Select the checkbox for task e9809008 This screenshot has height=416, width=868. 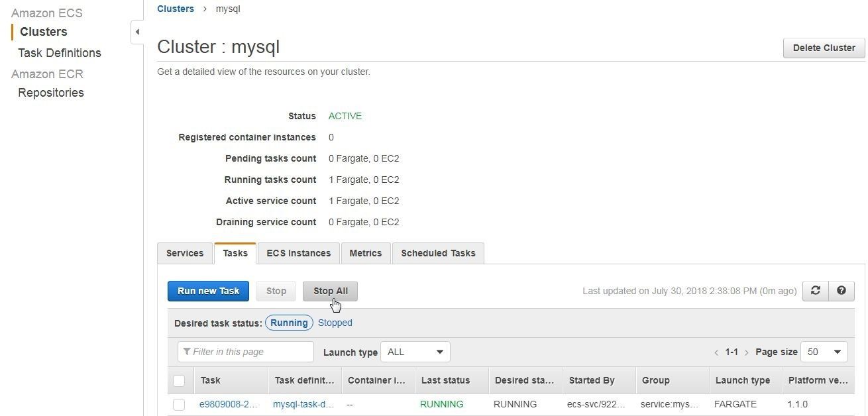pyautogui.click(x=179, y=404)
